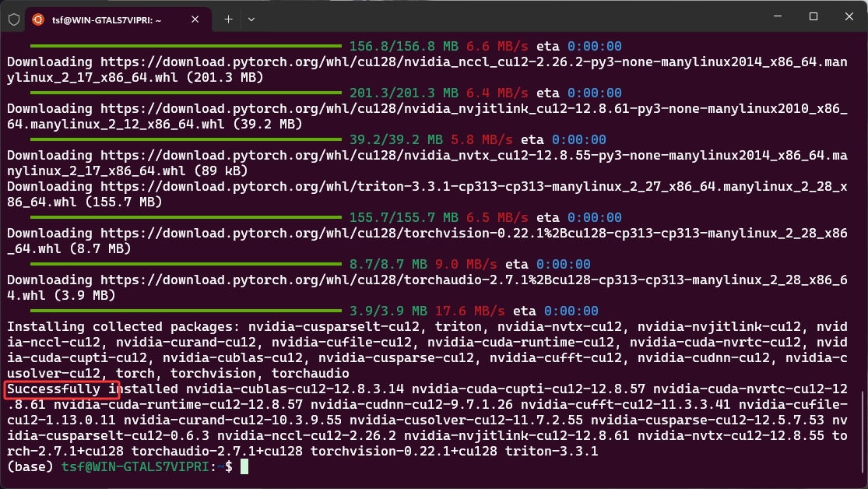The width and height of the screenshot is (868, 489).
Task: Close the terminal window
Action: click(849, 16)
